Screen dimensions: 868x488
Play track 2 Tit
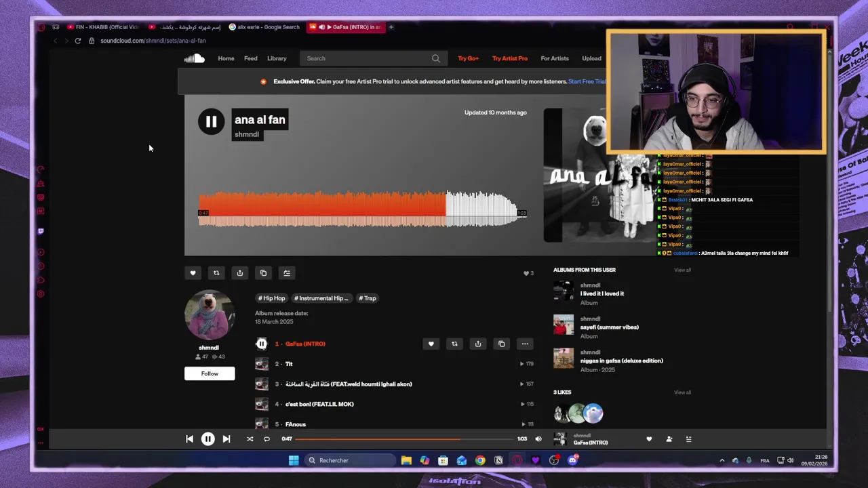pos(289,364)
